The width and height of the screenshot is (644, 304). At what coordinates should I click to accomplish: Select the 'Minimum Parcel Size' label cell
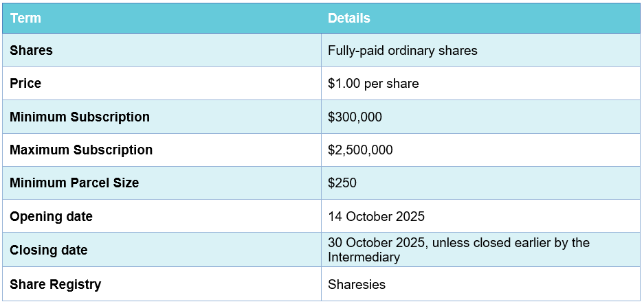[x=74, y=183]
